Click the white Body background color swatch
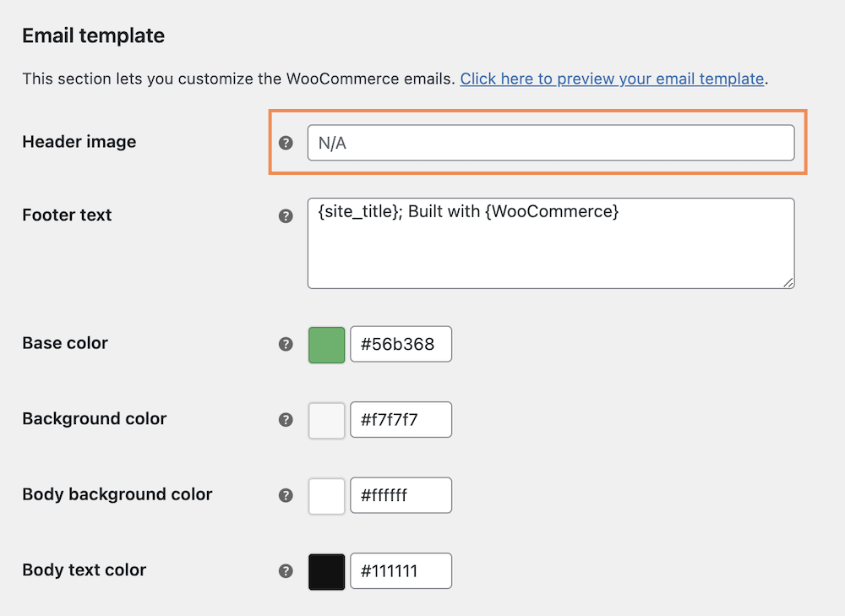 coord(325,496)
